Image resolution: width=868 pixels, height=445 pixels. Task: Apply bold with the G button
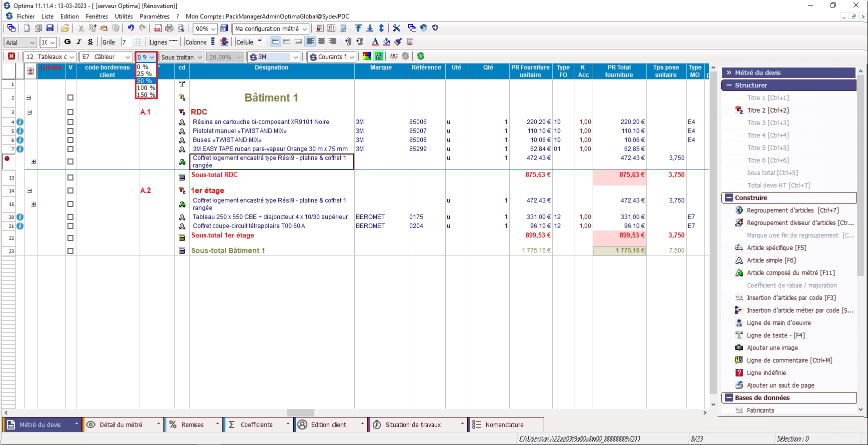(67, 42)
